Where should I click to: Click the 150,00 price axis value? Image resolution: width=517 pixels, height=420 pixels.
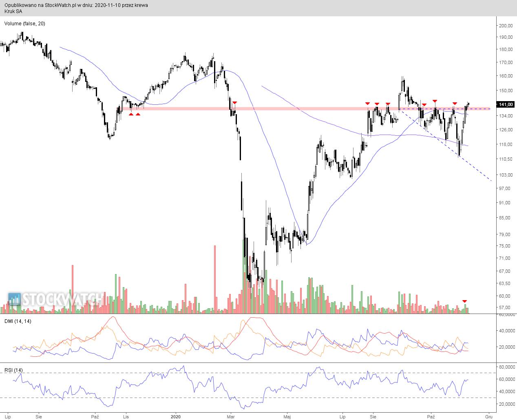(506, 91)
